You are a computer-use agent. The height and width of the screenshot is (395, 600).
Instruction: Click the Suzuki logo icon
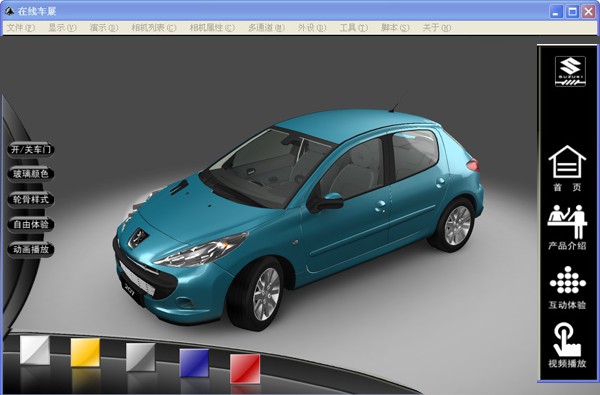(570, 71)
